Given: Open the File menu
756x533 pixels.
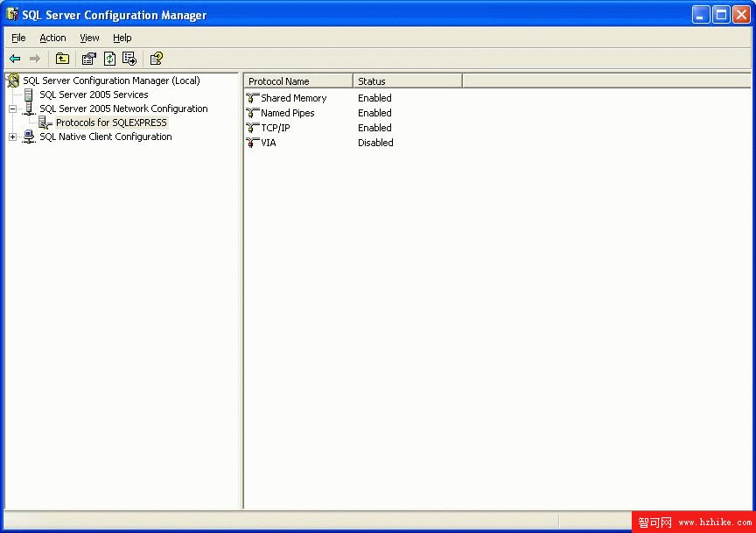Looking at the screenshot, I should click(18, 38).
